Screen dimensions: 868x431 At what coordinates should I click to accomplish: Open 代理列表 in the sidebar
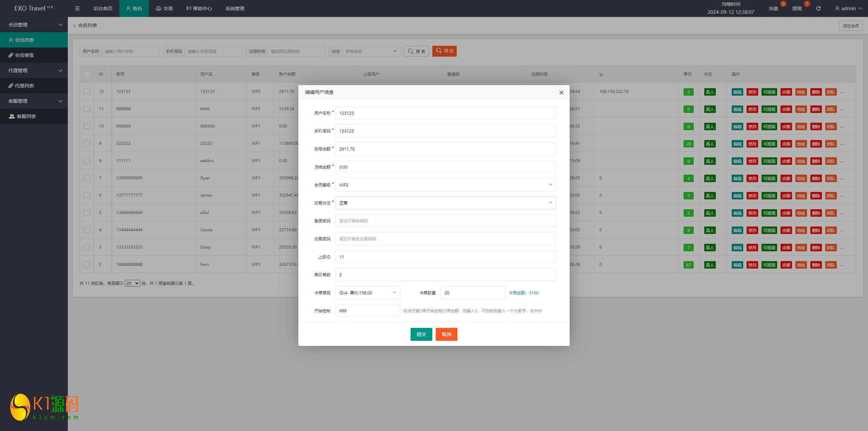pos(34,86)
